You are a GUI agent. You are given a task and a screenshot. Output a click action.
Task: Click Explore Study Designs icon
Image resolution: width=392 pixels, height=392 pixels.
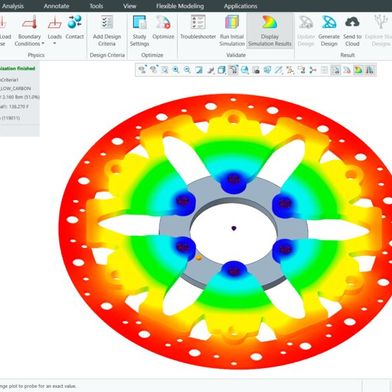click(x=381, y=22)
